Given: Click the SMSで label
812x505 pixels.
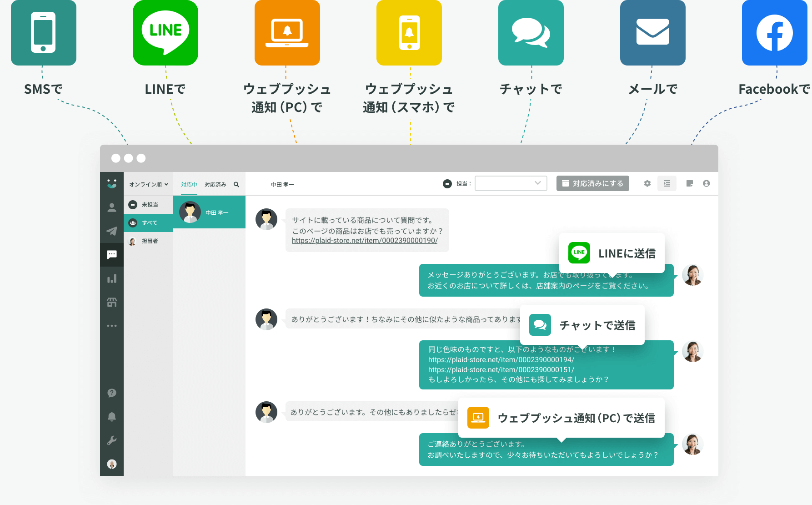Looking at the screenshot, I should point(44,89).
